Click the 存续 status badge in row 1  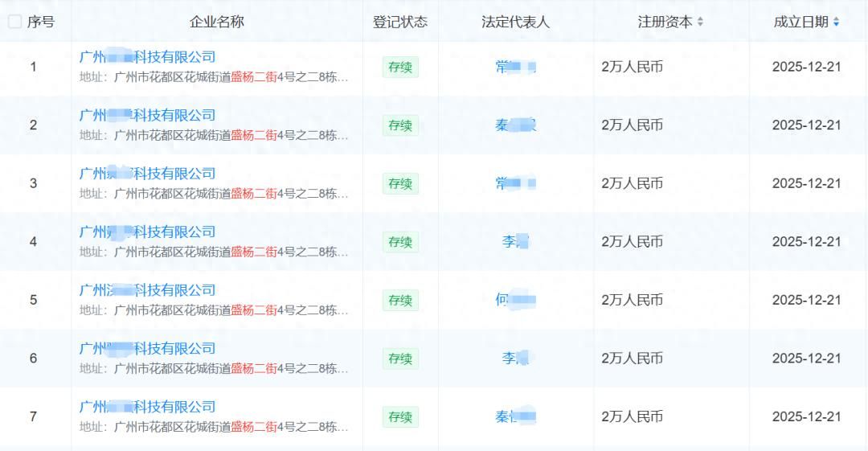click(400, 68)
